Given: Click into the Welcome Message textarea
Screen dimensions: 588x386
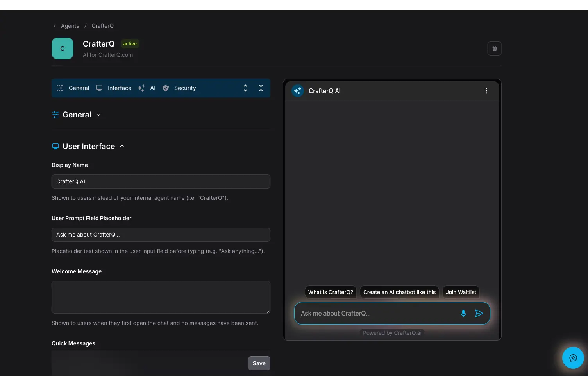Looking at the screenshot, I should coord(161,297).
